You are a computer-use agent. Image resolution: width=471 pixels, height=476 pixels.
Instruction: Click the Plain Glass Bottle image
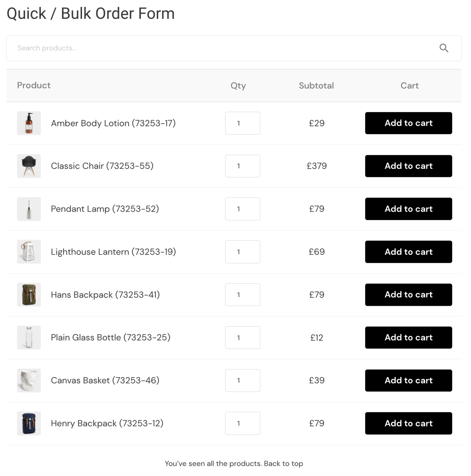click(x=29, y=337)
